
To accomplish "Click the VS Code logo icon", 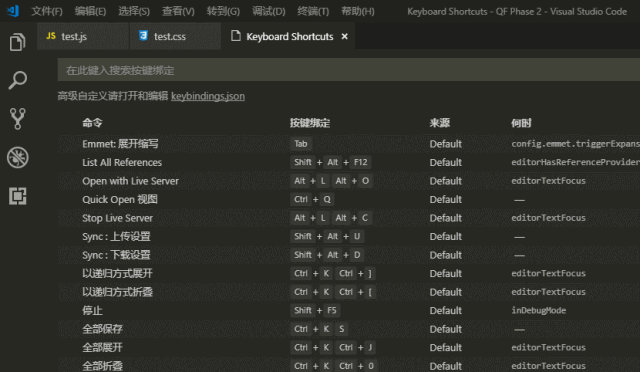I will tap(13, 11).
